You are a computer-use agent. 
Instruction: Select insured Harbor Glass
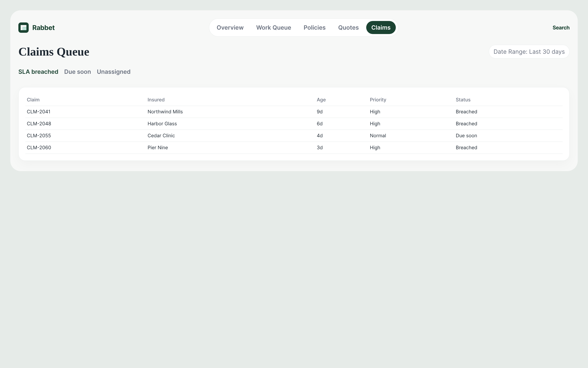pos(162,124)
